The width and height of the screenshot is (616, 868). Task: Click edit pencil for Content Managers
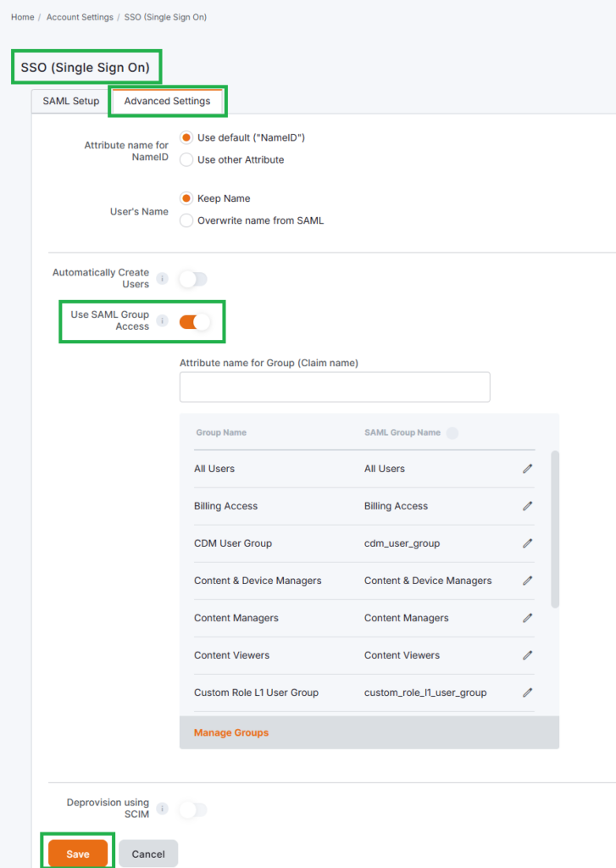click(x=527, y=618)
